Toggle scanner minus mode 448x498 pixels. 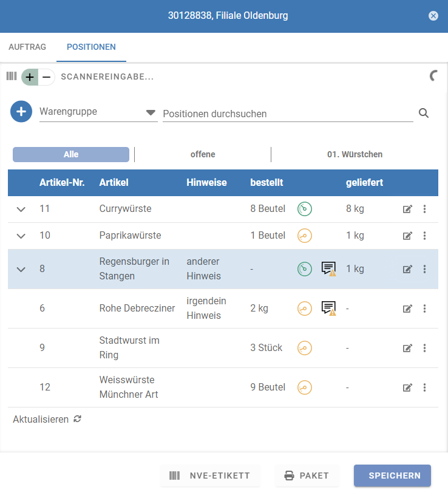click(47, 77)
